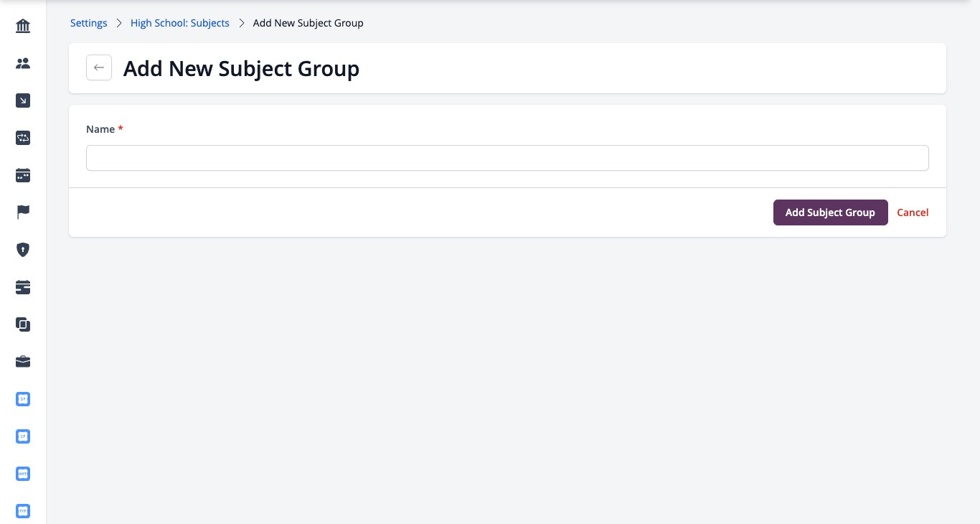Select the transfer arrows sidebar icon
980x524 pixels.
23,138
